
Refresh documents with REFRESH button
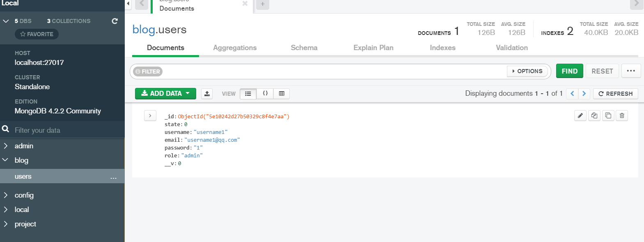point(615,94)
